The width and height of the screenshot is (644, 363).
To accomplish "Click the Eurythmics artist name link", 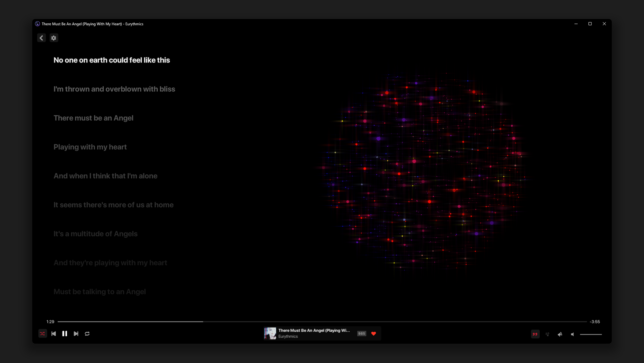I will [x=288, y=337].
